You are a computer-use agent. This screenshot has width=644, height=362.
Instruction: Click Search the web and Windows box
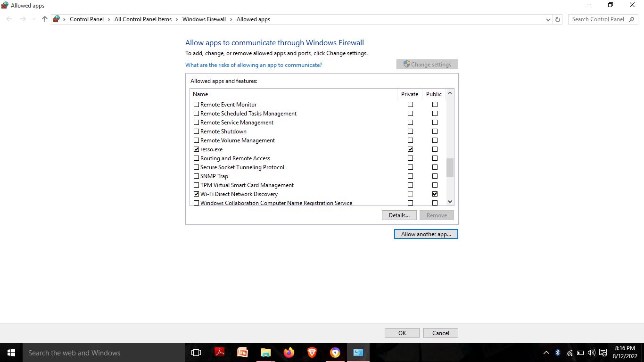tap(104, 353)
